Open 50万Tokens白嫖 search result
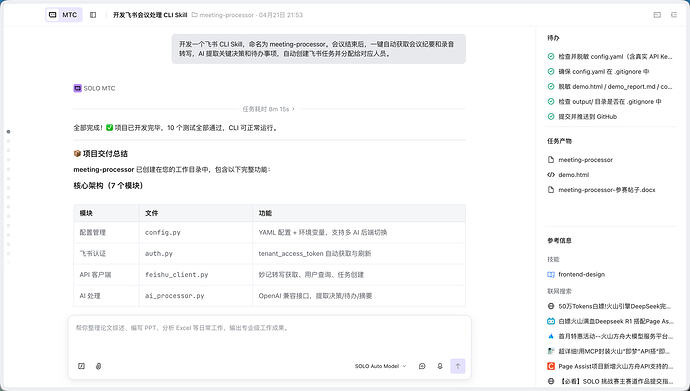The height and width of the screenshot is (391, 690). point(615,306)
